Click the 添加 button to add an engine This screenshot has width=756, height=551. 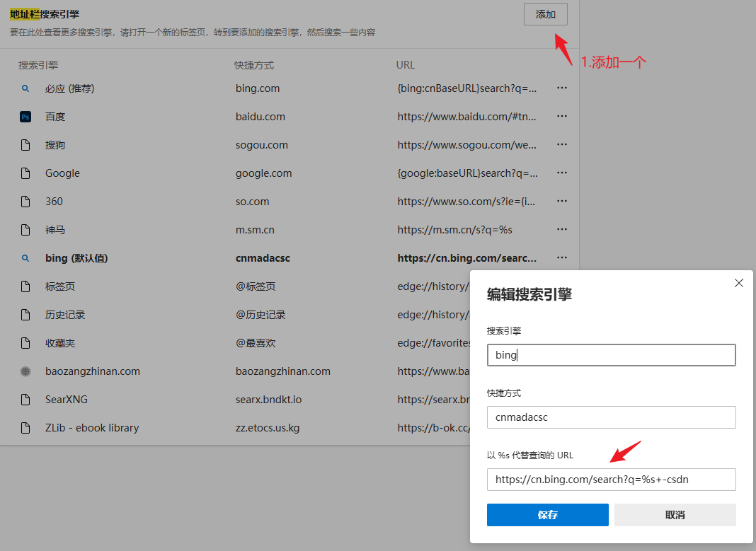coord(545,14)
